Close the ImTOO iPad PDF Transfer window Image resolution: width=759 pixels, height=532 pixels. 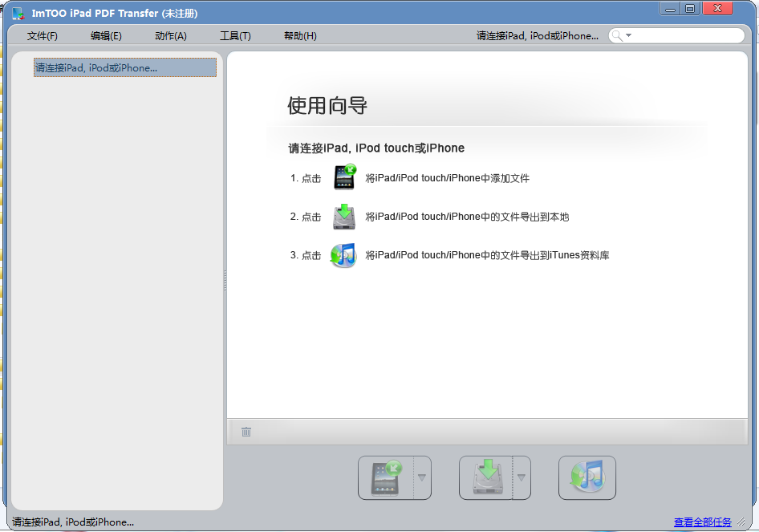pos(717,8)
